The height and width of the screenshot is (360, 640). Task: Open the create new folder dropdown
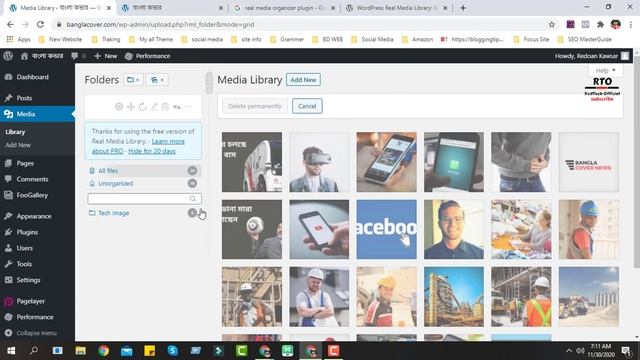133,80
